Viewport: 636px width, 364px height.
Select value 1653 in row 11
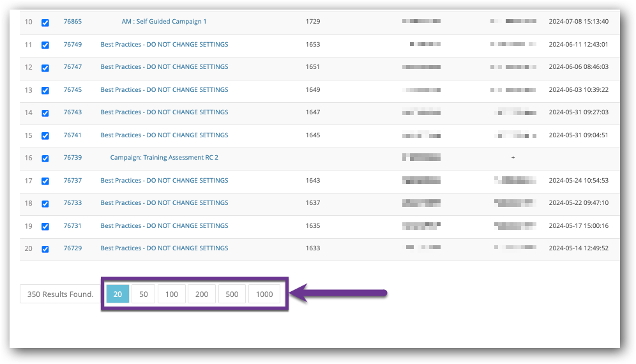313,44
